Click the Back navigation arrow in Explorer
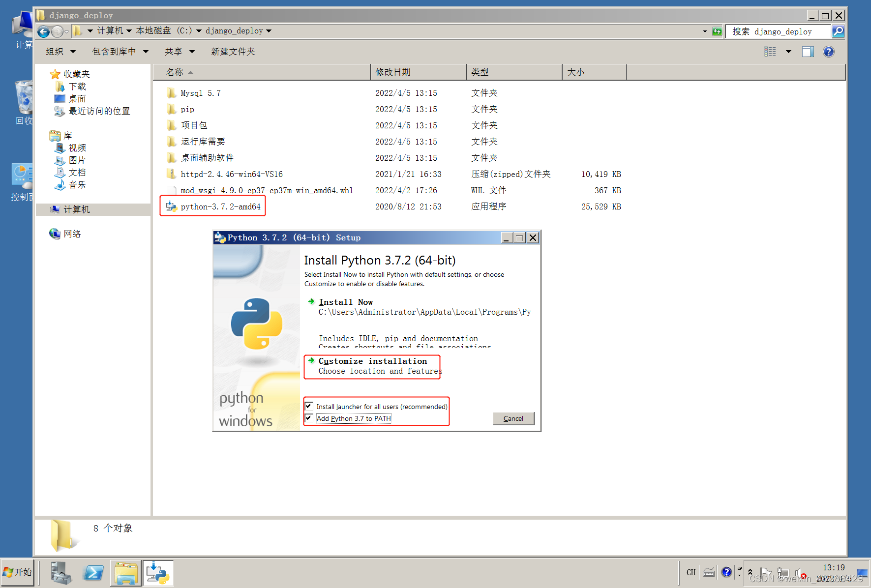871x588 pixels. [x=43, y=32]
